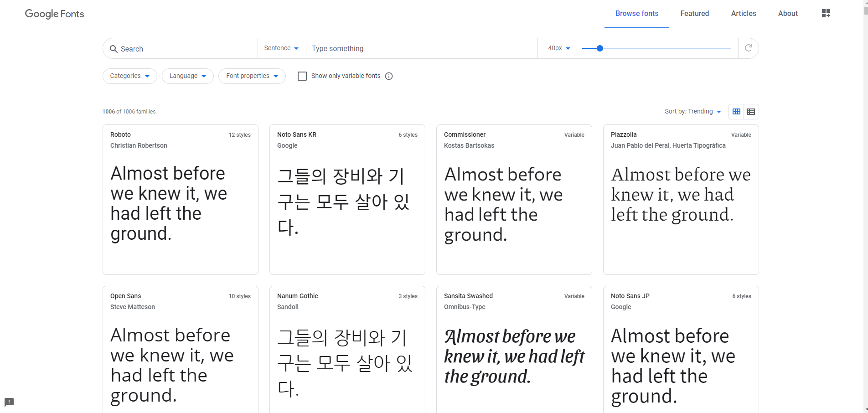Click the 10 styles label on Open Sans
The height and width of the screenshot is (413, 868).
tap(240, 296)
